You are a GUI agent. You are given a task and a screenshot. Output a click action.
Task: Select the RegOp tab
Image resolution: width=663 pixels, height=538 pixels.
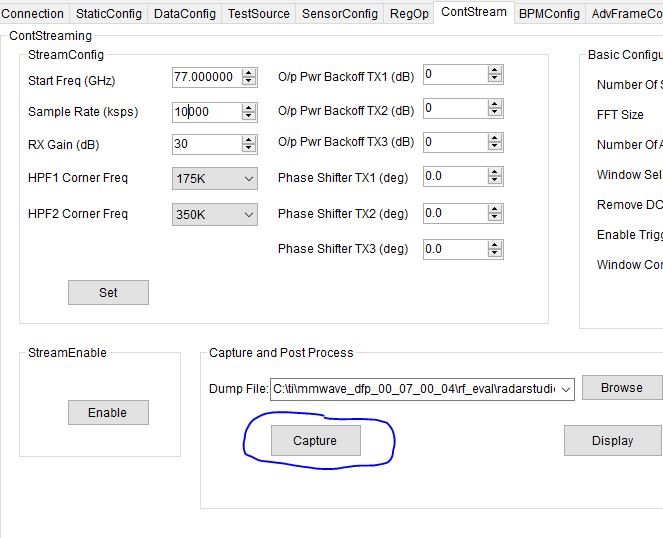409,13
